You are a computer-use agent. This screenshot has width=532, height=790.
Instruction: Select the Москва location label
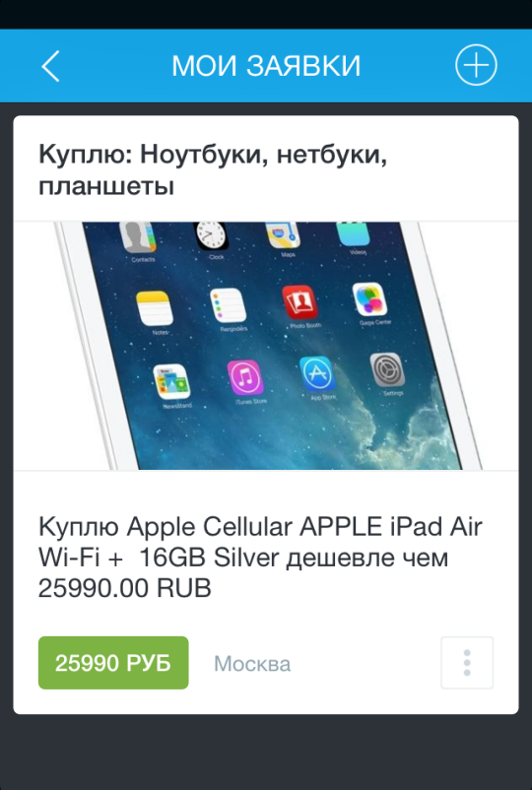[x=252, y=664]
